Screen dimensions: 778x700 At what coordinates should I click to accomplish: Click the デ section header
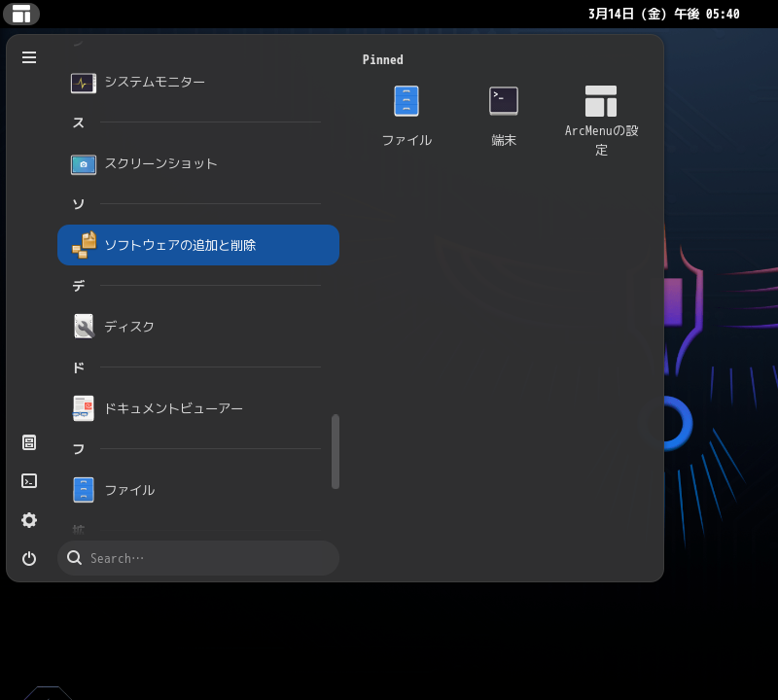[x=79, y=286]
